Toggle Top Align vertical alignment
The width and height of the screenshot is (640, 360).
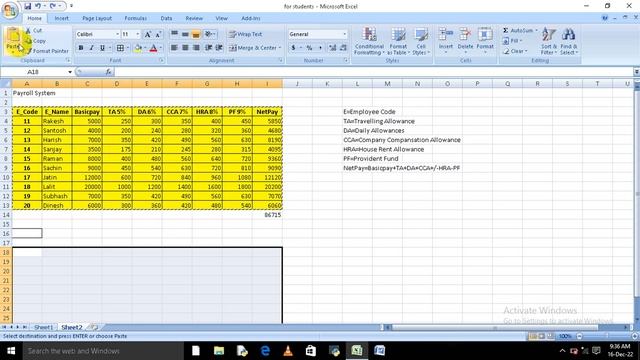[x=174, y=34]
